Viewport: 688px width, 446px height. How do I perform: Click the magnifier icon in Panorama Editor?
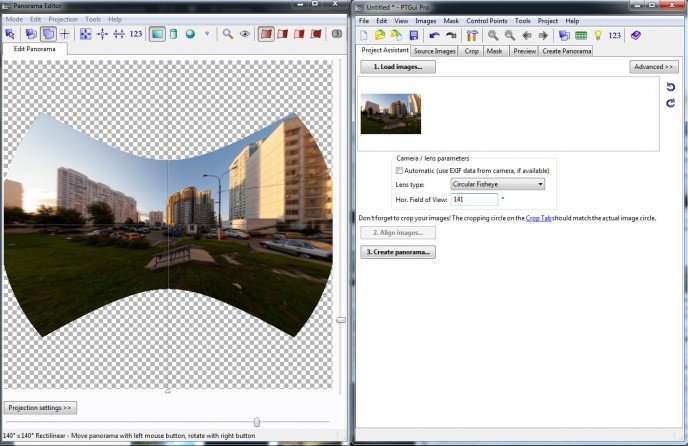tap(228, 34)
